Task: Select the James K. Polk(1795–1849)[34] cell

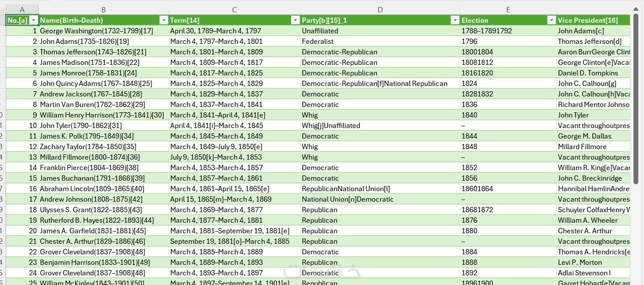Action: pos(104,136)
